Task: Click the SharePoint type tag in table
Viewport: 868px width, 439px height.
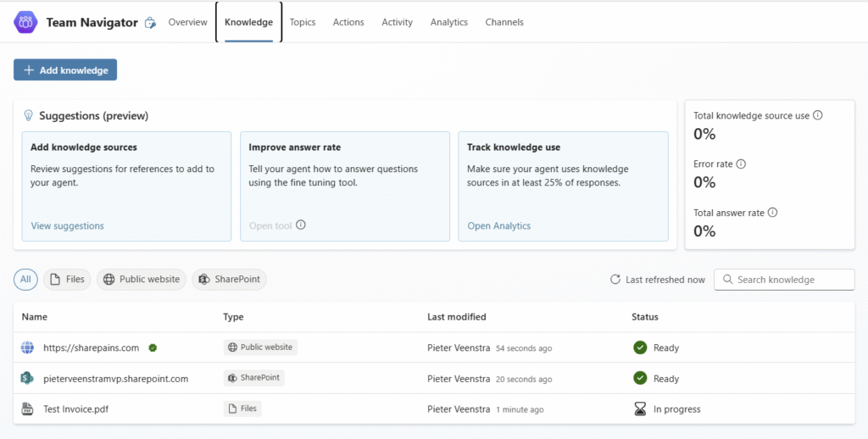Action: 254,377
